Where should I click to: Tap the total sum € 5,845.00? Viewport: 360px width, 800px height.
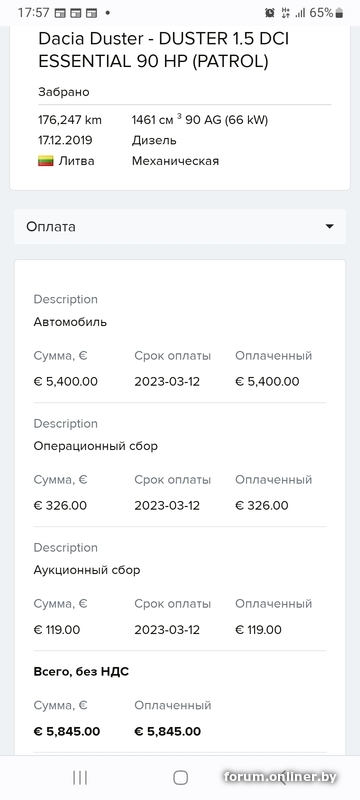(67, 731)
